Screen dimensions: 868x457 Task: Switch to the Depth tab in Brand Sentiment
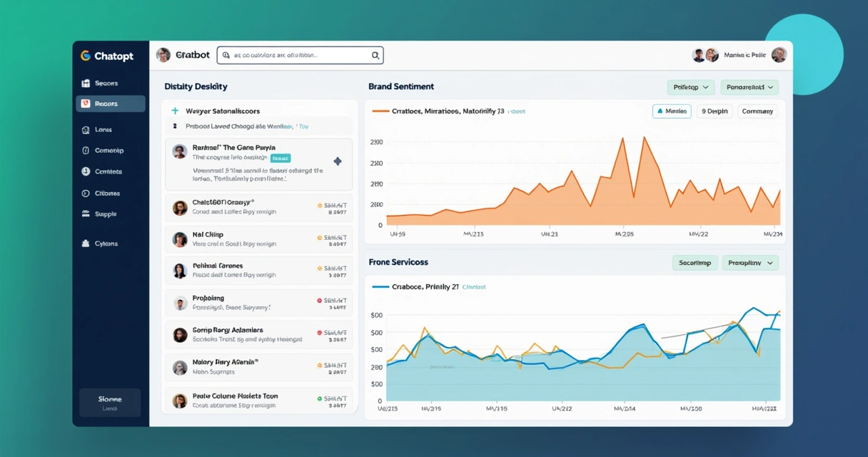click(714, 111)
